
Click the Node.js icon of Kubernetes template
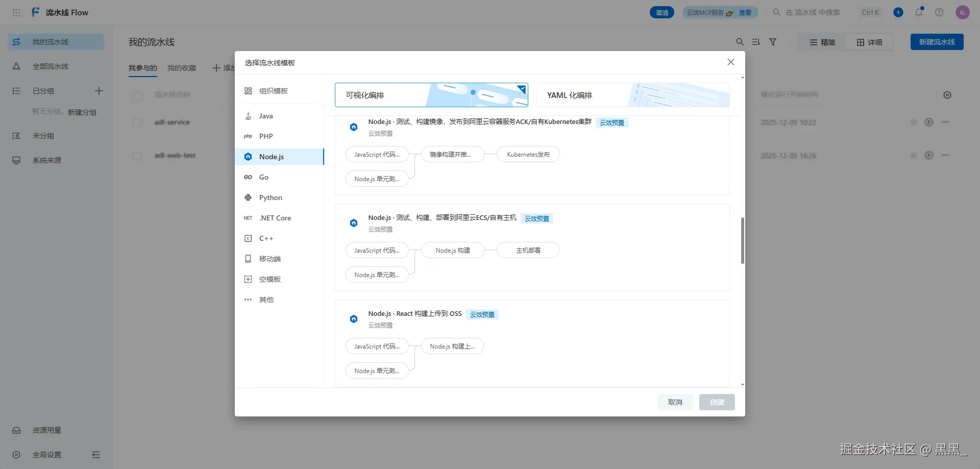tap(354, 127)
